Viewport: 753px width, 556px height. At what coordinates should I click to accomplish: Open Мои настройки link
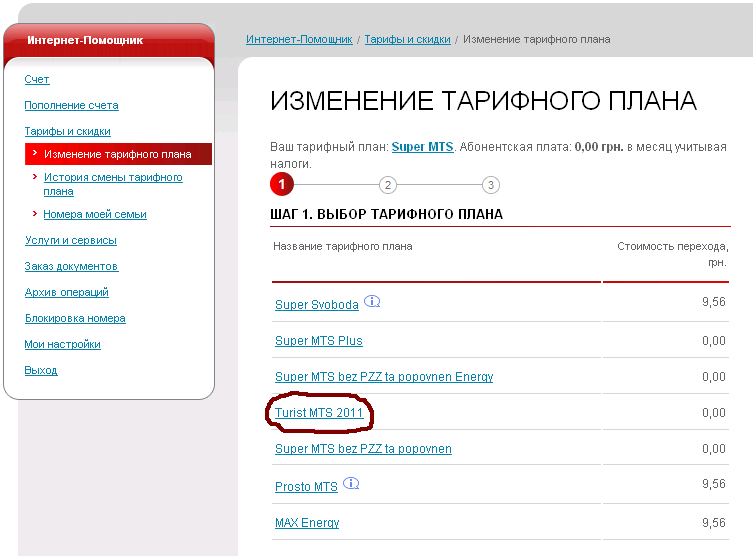point(62,344)
